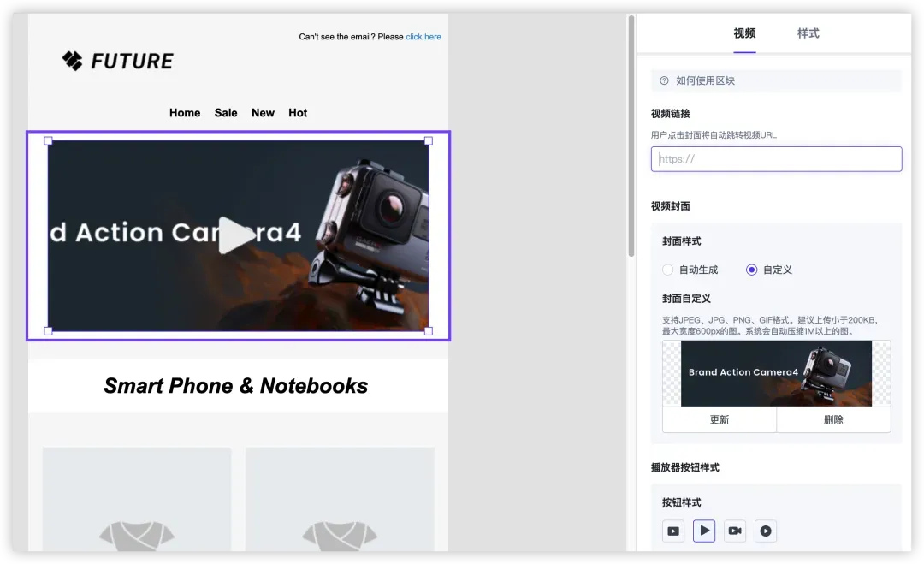This screenshot has width=924, height=564.
Task: Click the 更新 cover button
Action: pyautogui.click(x=720, y=419)
